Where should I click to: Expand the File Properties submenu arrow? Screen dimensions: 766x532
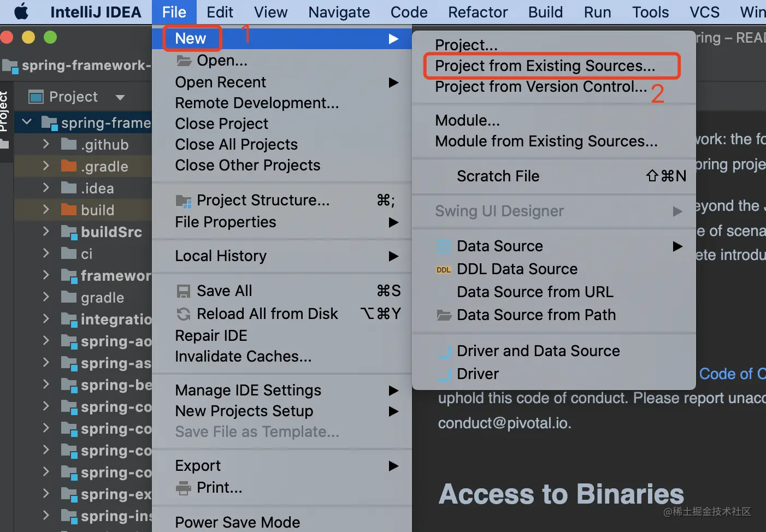[393, 222]
